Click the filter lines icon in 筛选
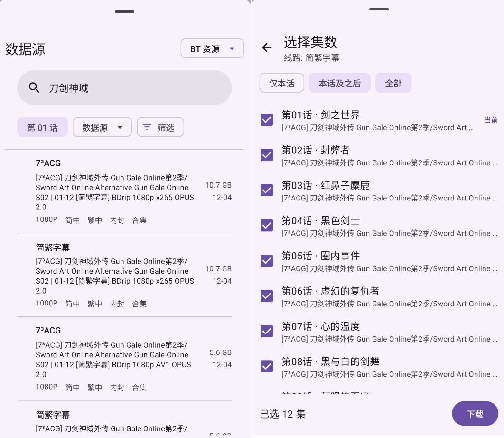504x438 pixels. (147, 127)
